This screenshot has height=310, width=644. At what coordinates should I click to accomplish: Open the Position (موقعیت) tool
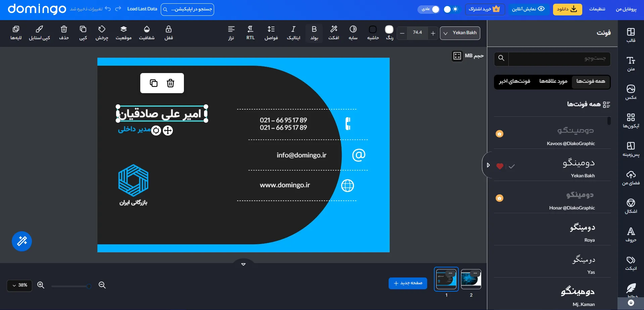pyautogui.click(x=123, y=33)
